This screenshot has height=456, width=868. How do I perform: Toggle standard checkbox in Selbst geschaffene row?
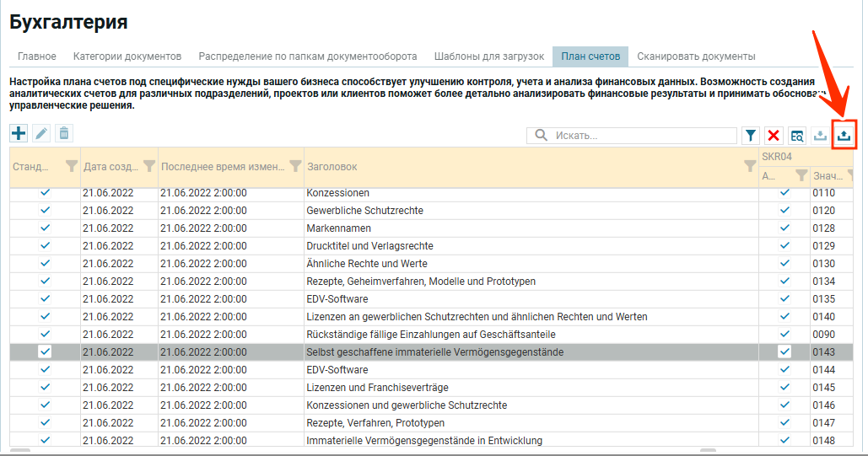coord(45,351)
